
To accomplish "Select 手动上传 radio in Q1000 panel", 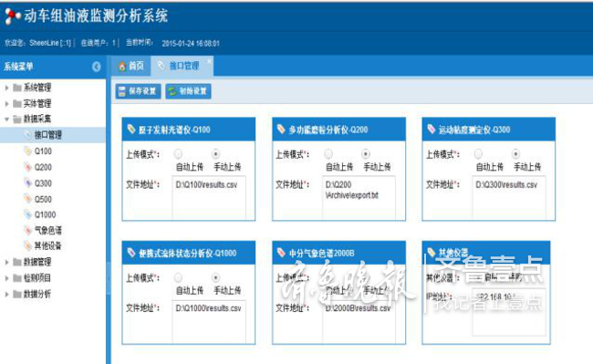I will (x=215, y=277).
